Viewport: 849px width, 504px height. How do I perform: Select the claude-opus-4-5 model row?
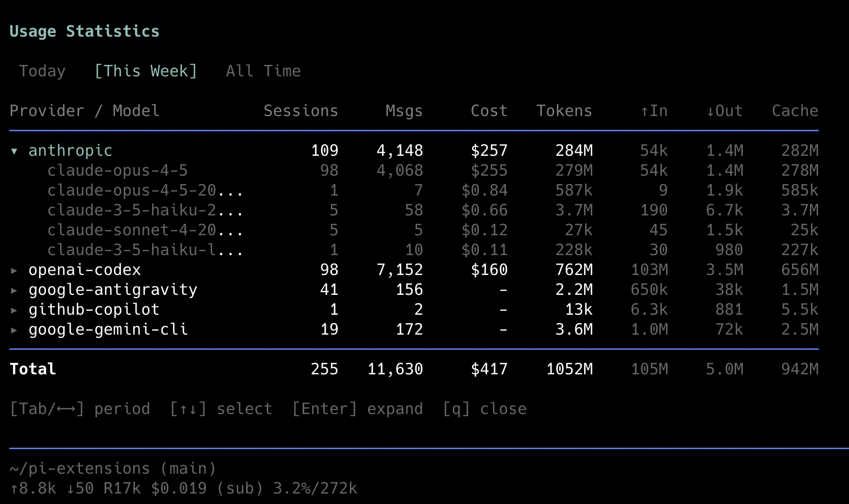[117, 170]
